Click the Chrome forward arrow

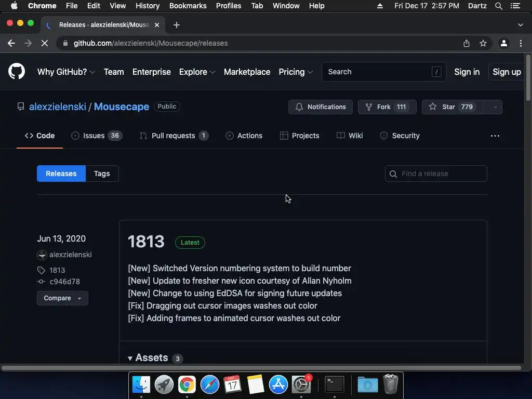tap(28, 43)
